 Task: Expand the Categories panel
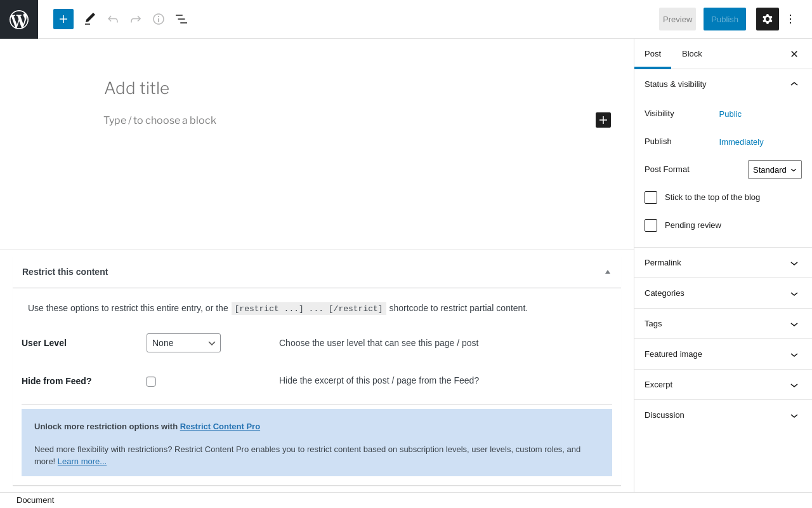pos(723,293)
